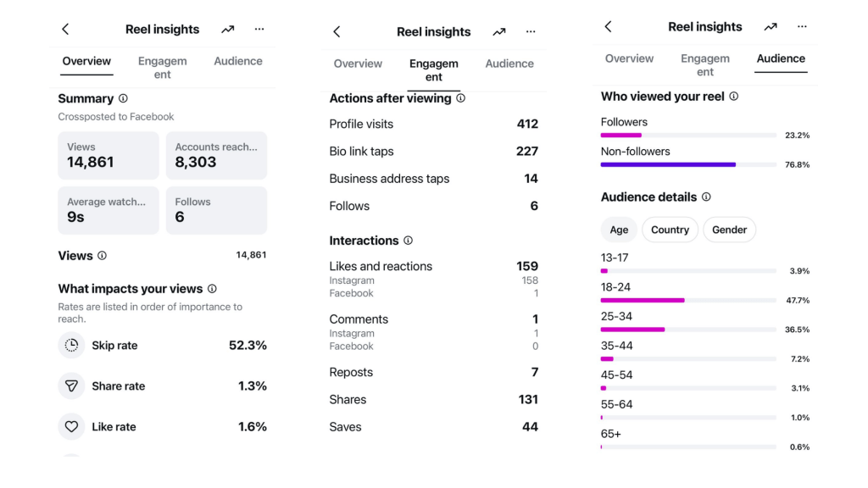Image resolution: width=868 pixels, height=488 pixels.
Task: Open the three-dot menu on Audience screen
Action: (802, 26)
